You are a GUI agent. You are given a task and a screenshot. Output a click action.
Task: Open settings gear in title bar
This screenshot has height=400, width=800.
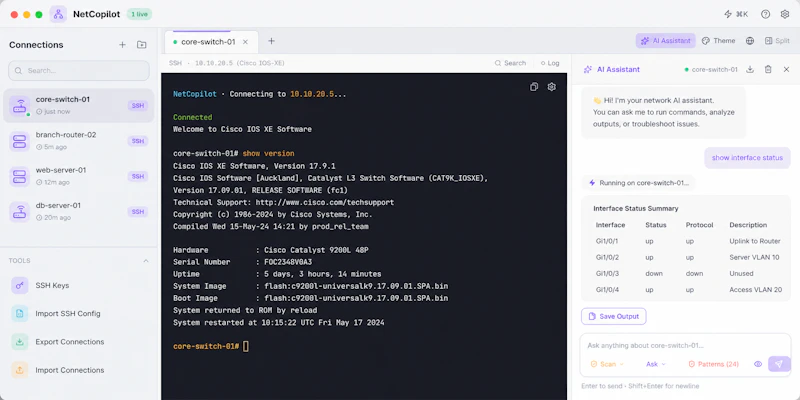(785, 14)
